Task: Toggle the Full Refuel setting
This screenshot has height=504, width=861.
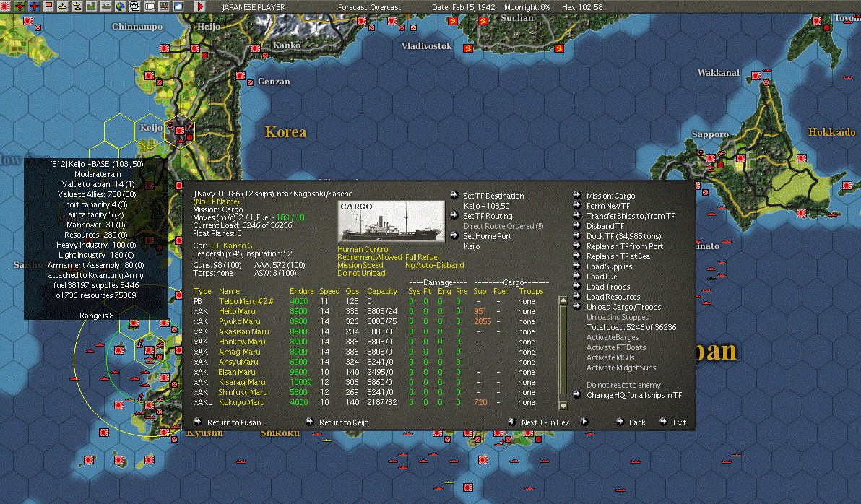Action: pyautogui.click(x=422, y=257)
